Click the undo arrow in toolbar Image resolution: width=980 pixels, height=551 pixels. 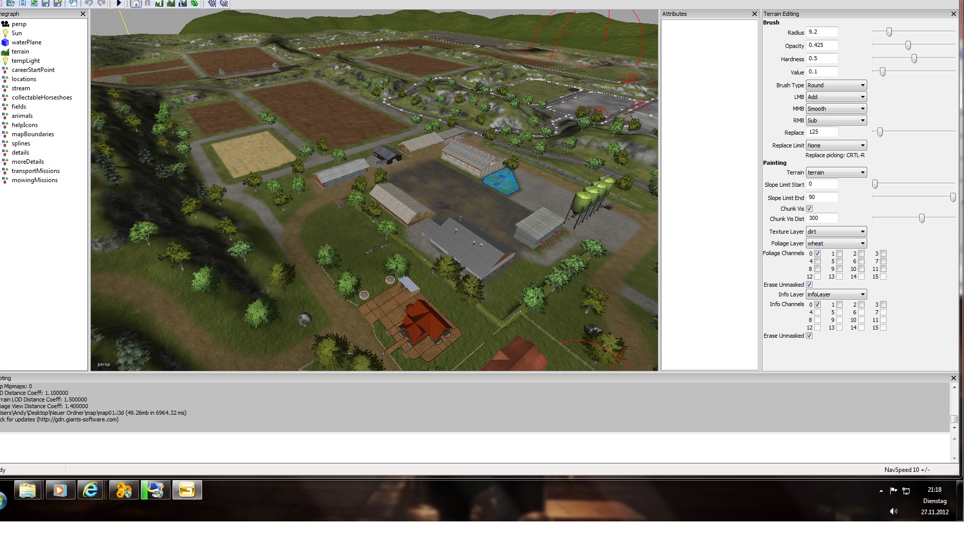[89, 3]
